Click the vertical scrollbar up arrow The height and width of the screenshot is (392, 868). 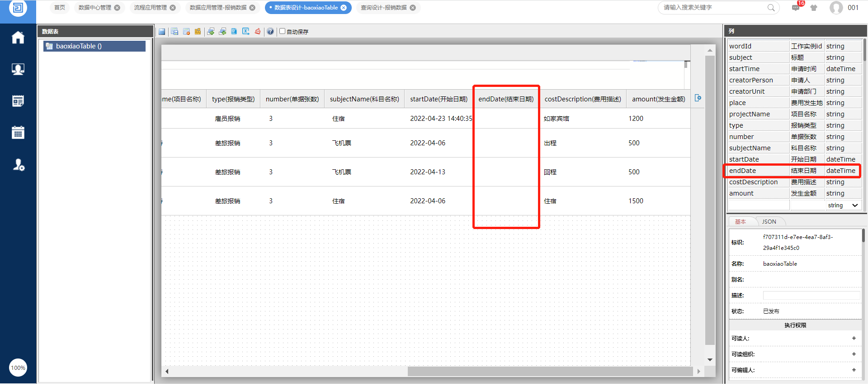click(x=710, y=50)
